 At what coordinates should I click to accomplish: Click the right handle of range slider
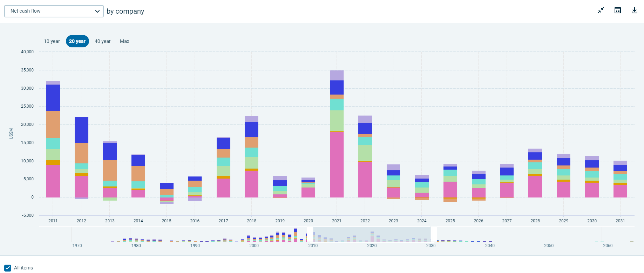(x=434, y=234)
